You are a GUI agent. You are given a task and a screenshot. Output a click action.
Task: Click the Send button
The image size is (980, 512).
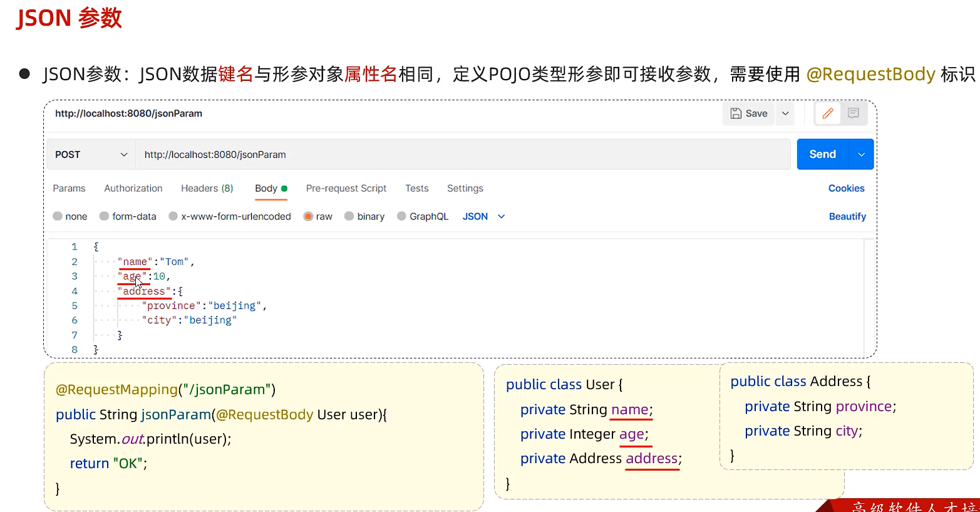click(x=822, y=155)
